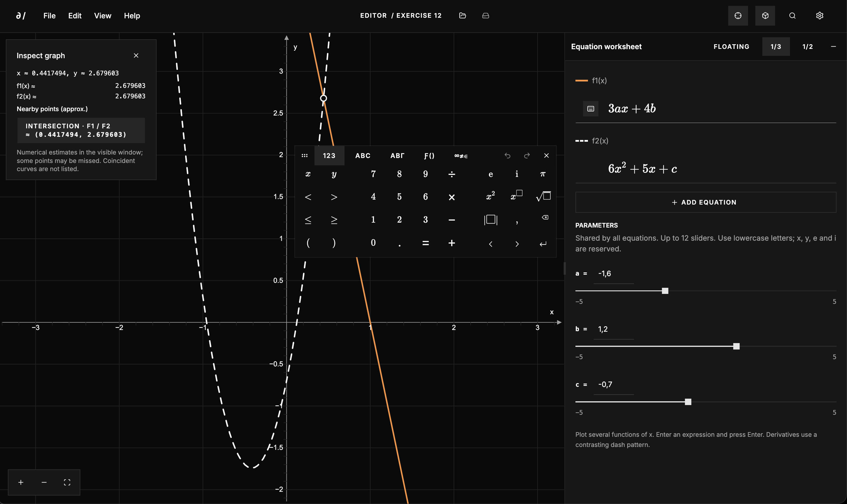Toggle the 3D cube view icon
This screenshot has width=847, height=504.
coord(765,16)
